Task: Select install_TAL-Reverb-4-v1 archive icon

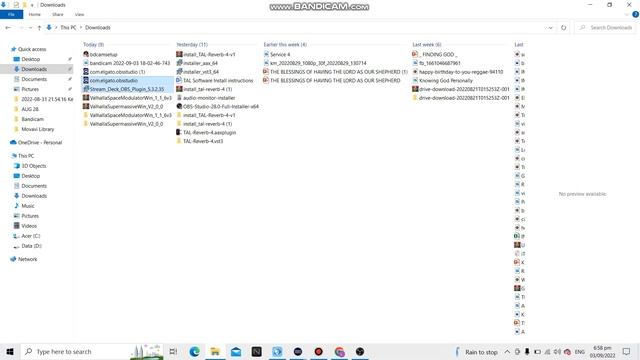Action: pyautogui.click(x=179, y=54)
